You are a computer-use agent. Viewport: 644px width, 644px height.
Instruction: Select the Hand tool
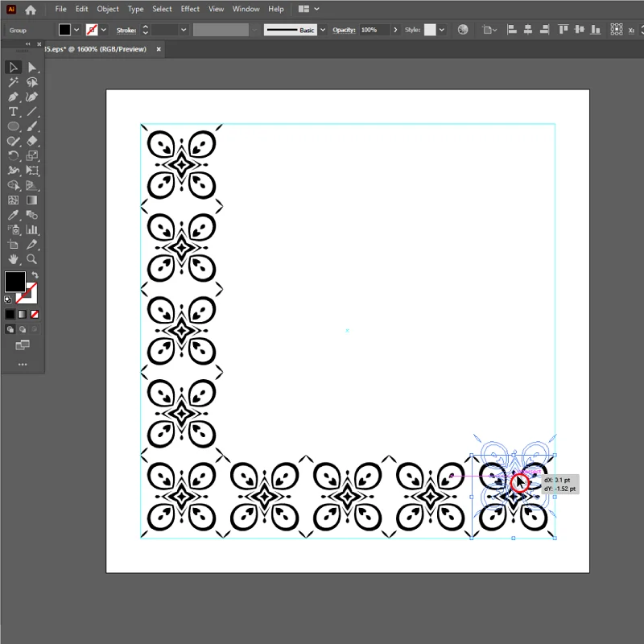[13, 259]
